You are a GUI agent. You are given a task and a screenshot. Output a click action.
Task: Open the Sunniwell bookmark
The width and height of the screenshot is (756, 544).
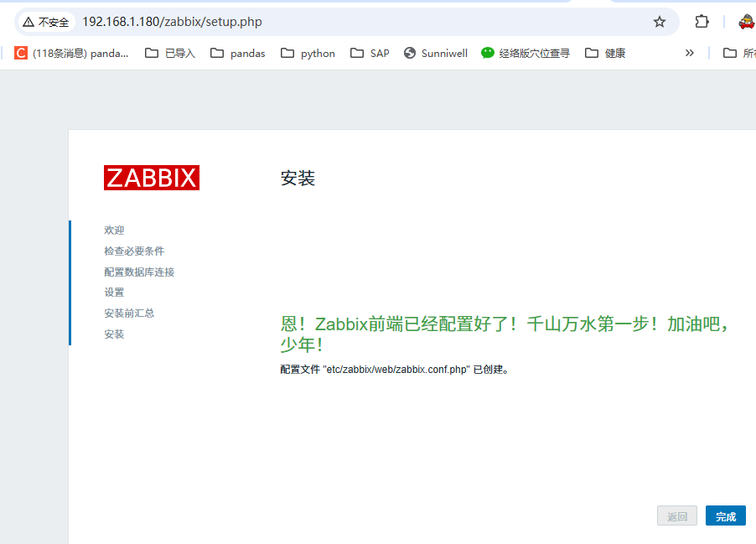tap(435, 53)
